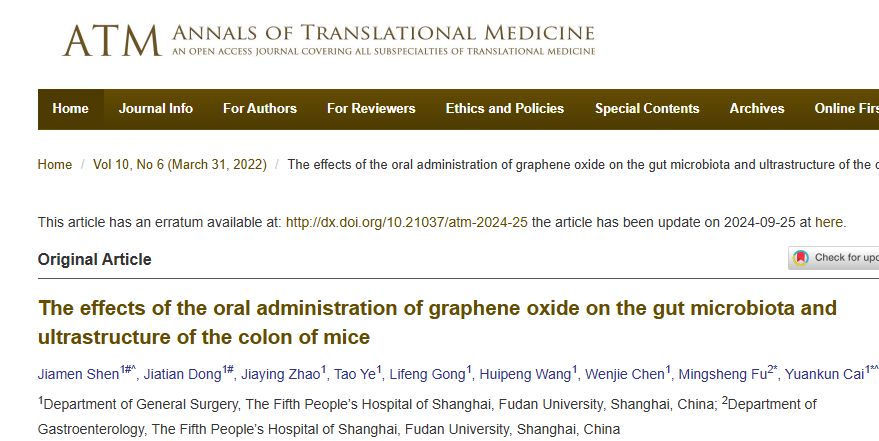The image size is (879, 441).
Task: Open Vol 10, No 6 breadcrumb link
Action: point(179,165)
